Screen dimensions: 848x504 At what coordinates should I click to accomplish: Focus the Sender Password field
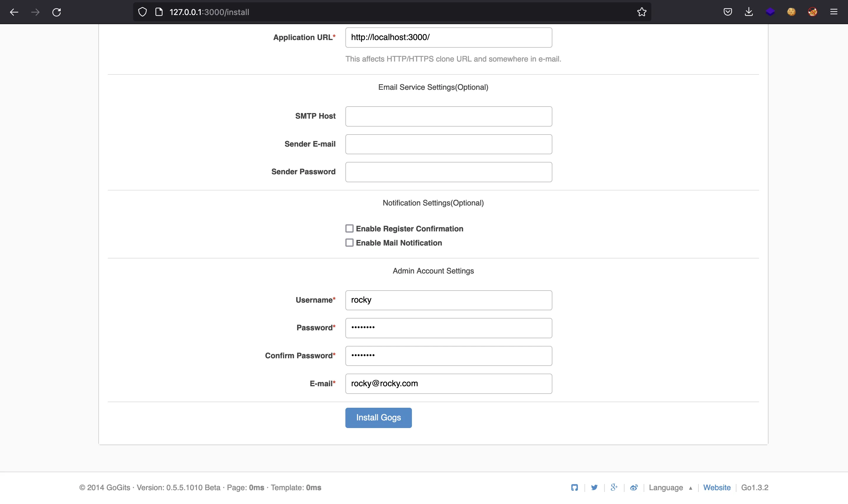point(449,172)
